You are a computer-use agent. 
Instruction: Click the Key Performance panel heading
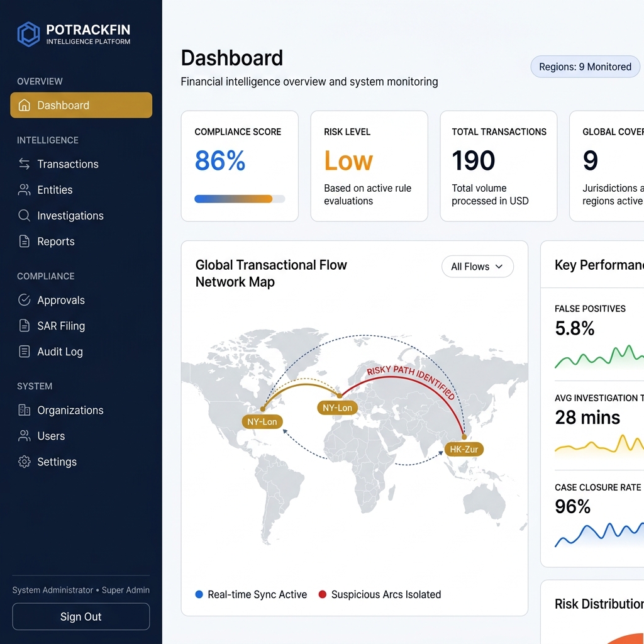[x=599, y=265]
